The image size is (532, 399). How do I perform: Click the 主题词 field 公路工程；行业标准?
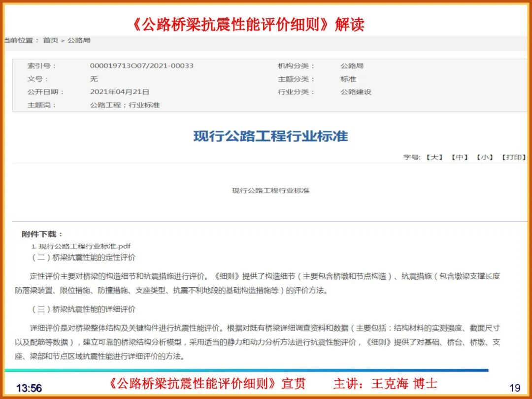click(126, 105)
